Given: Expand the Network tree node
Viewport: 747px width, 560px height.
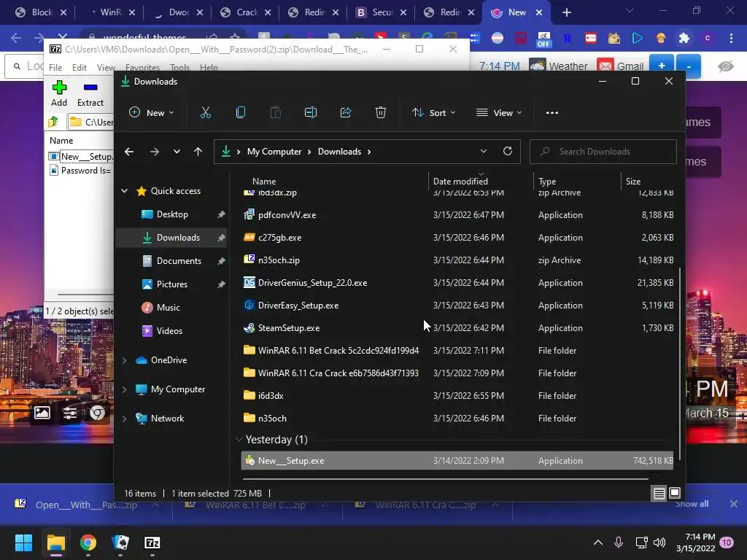Looking at the screenshot, I should coord(124,419).
